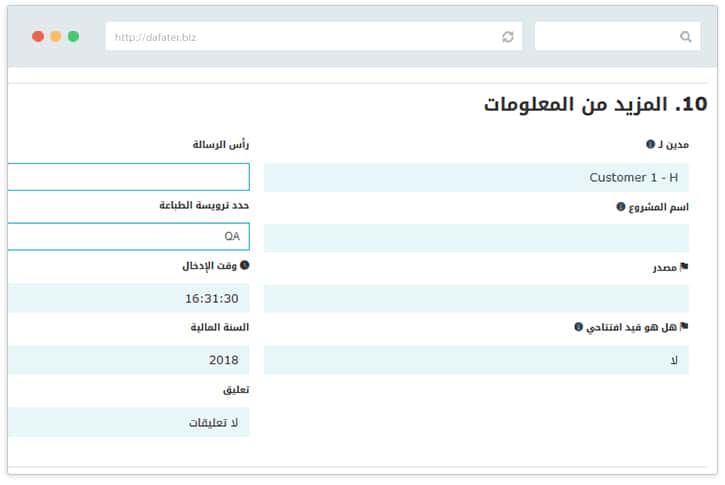Open the fiscal year field showing 2018
Image resolution: width=725 pixels, height=485 pixels.
(128, 360)
